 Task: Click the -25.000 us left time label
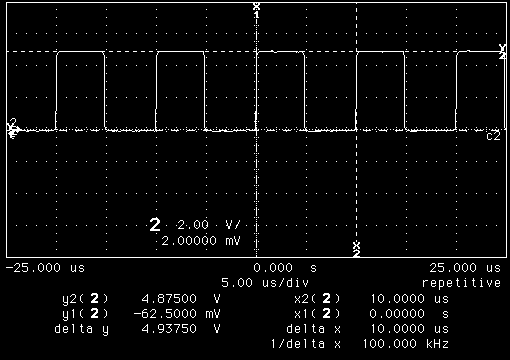(x=45, y=268)
